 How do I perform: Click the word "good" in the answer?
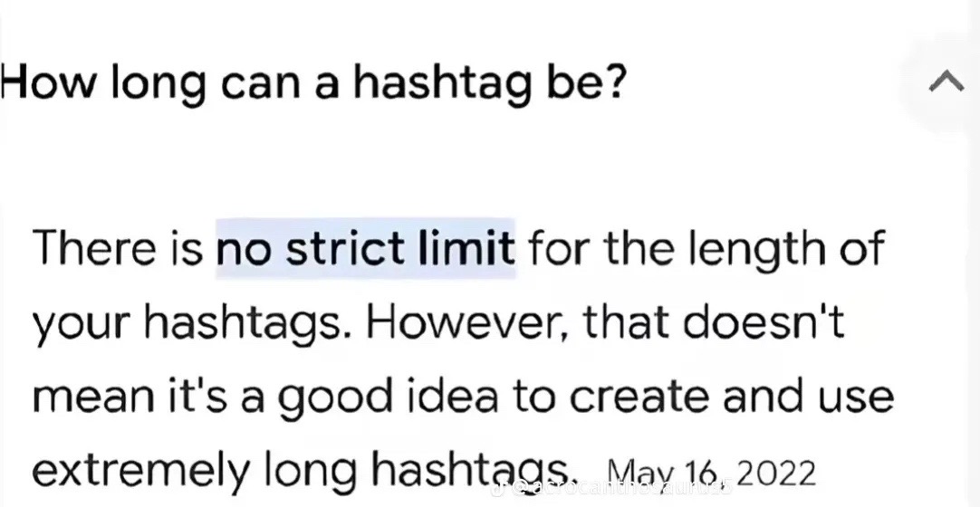pos(334,399)
